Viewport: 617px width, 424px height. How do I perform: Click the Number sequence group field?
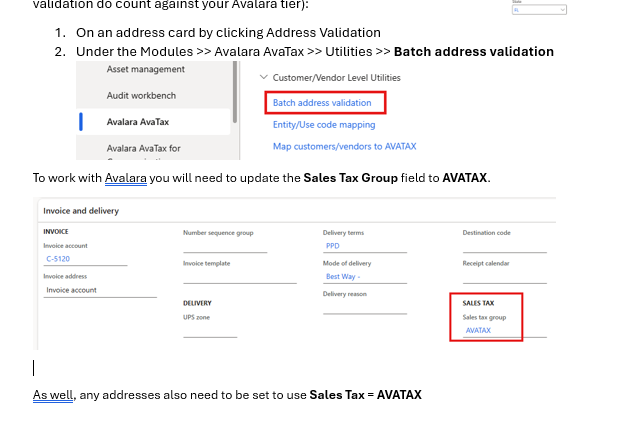[x=225, y=246]
